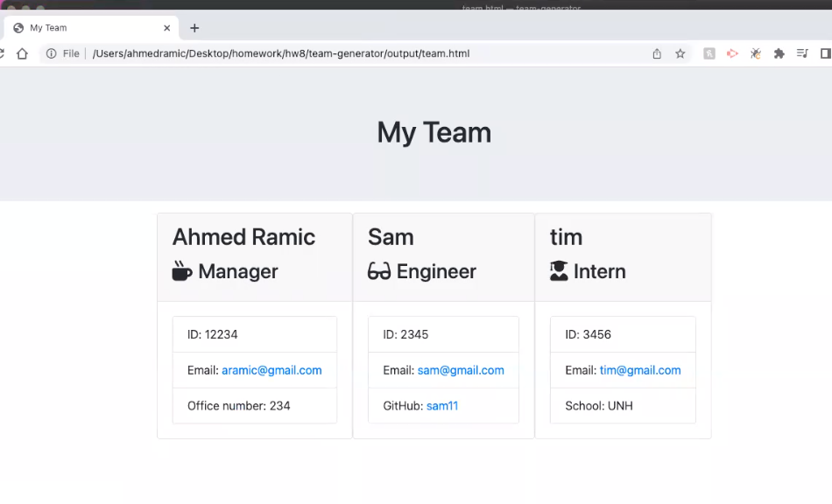Bookmark the page with the star icon
This screenshot has height=504, width=832.
coord(680,53)
